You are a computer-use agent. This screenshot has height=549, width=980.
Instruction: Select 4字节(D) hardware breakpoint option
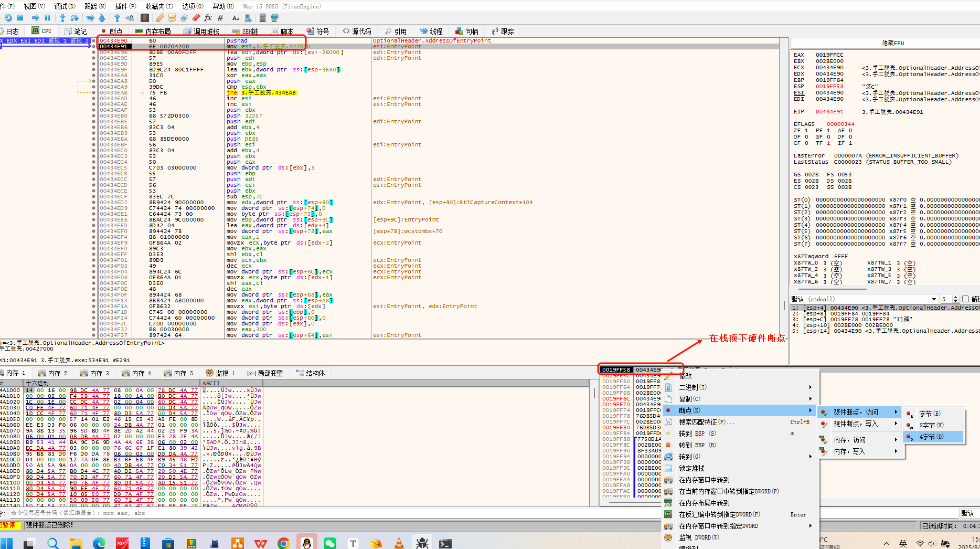932,437
